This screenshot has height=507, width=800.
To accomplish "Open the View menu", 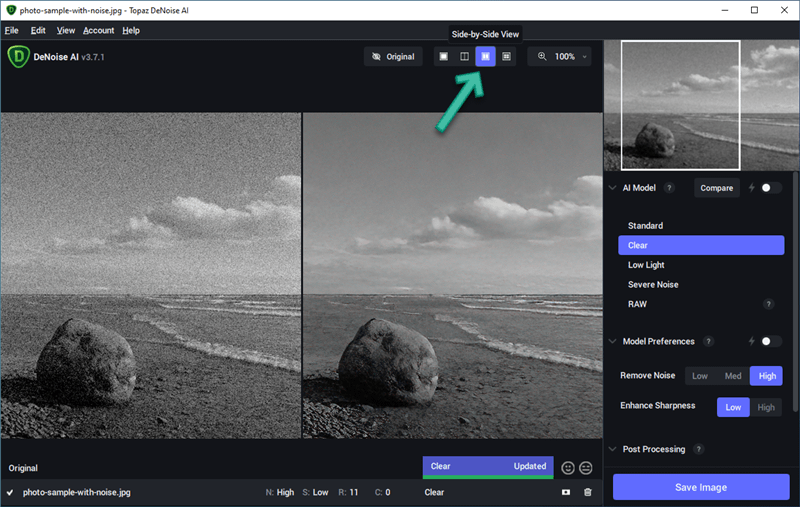I will (65, 31).
